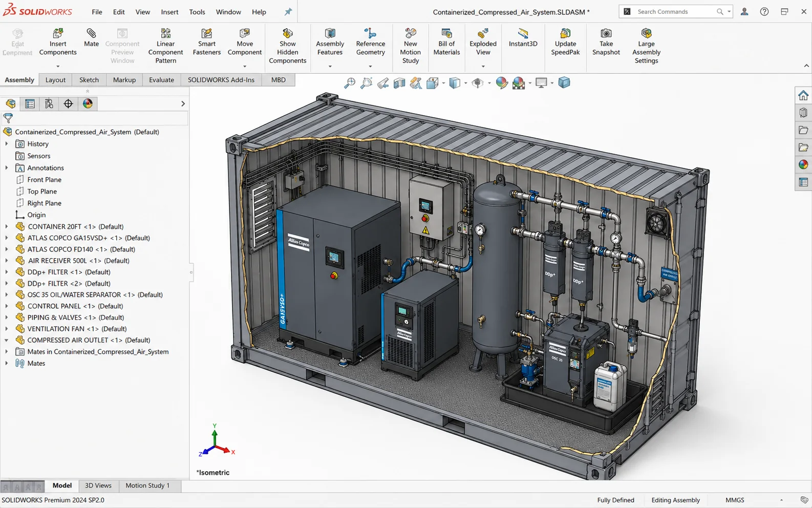Image resolution: width=812 pixels, height=508 pixels.
Task: Start a New Motion Study
Action: click(410, 46)
